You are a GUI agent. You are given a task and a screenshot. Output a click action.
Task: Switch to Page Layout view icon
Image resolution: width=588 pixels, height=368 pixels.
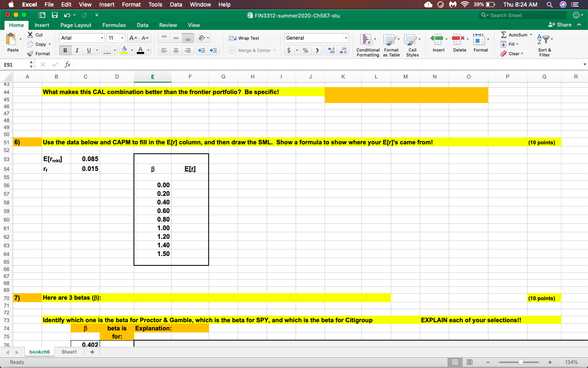coord(470,362)
